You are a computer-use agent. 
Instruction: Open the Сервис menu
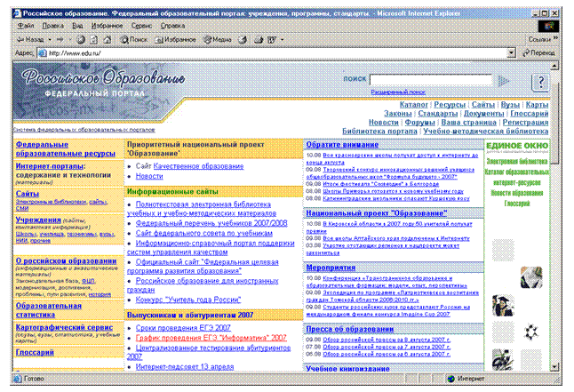point(141,26)
